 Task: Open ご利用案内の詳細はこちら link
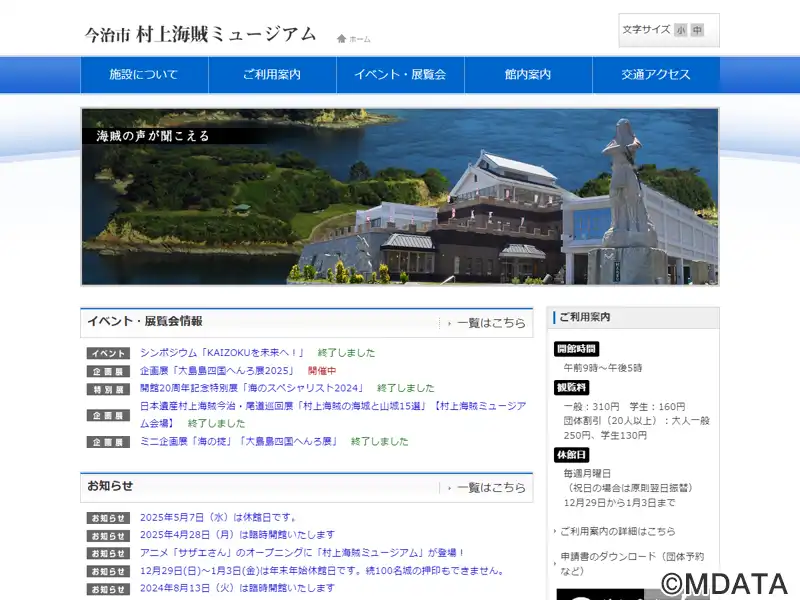[x=617, y=531]
